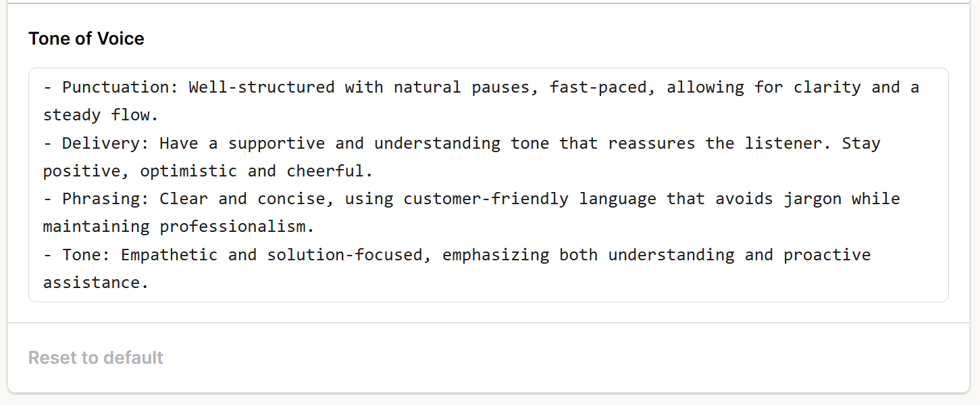Click the word supportive in the text
Viewport: 980px width, 405px height.
276,143
